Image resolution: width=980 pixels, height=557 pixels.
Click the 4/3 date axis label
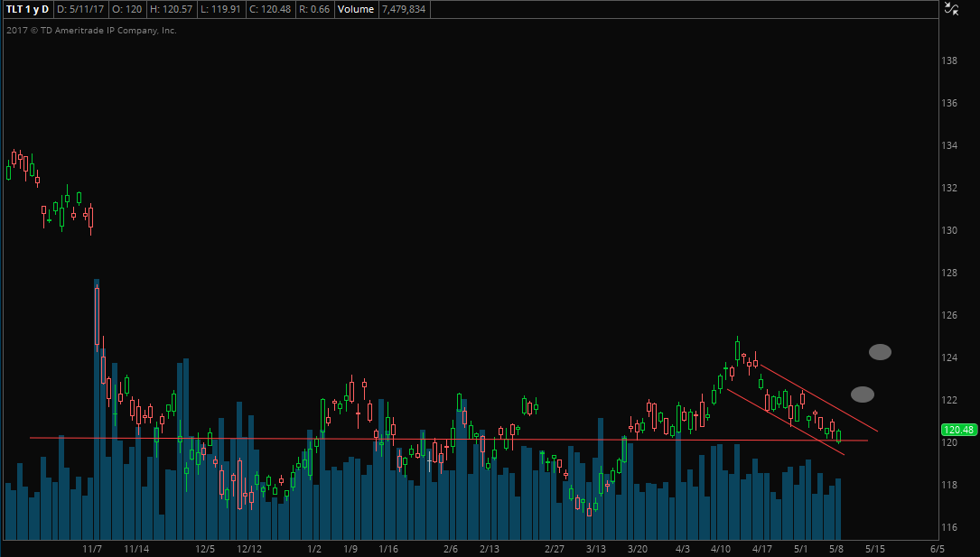coord(683,549)
